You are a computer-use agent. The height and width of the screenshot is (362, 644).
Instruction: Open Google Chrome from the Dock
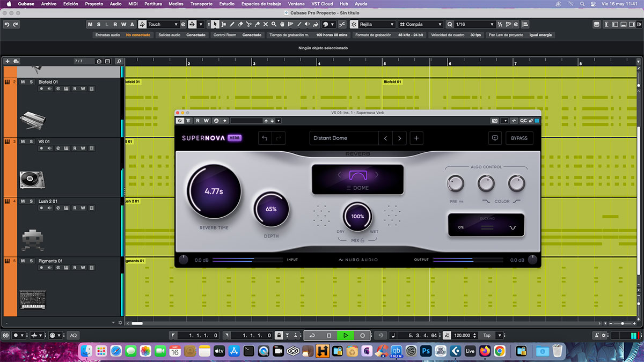click(x=500, y=351)
